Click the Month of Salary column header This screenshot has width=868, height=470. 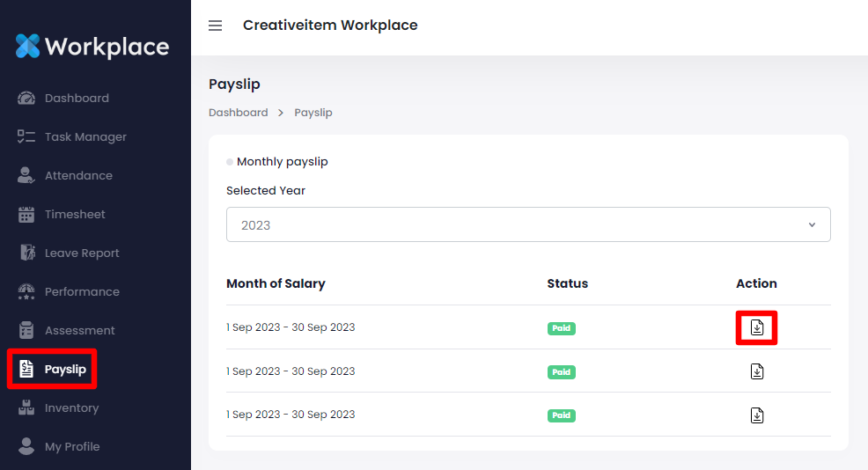click(x=276, y=283)
